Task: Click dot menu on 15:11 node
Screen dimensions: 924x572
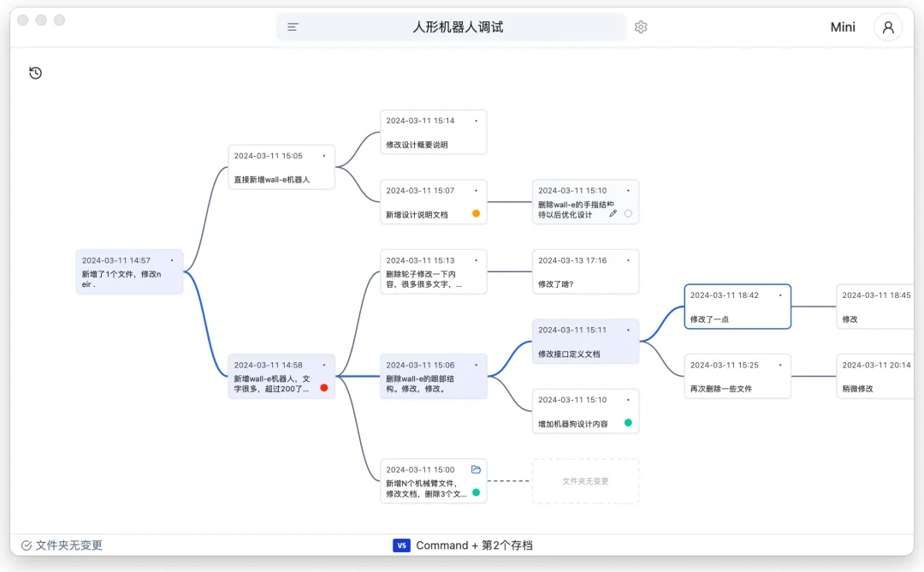Action: pyautogui.click(x=628, y=331)
